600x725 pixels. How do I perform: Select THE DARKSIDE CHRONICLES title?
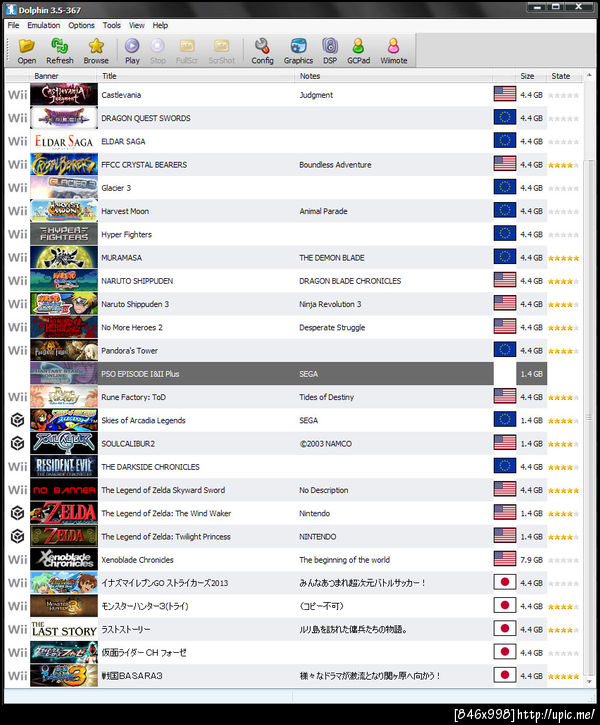150,467
